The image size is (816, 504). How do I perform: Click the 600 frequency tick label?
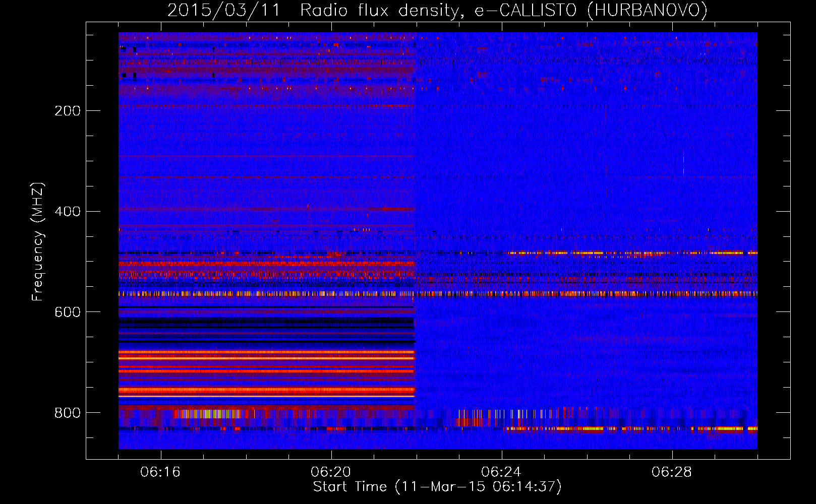(x=68, y=312)
